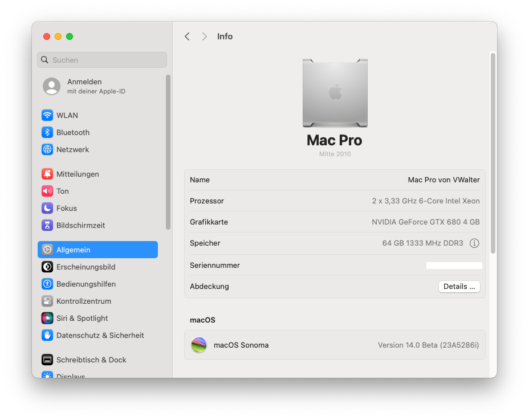Screen dimensions: 529x420
Task: Select Netzwerk in the sidebar
Action: click(x=97, y=149)
